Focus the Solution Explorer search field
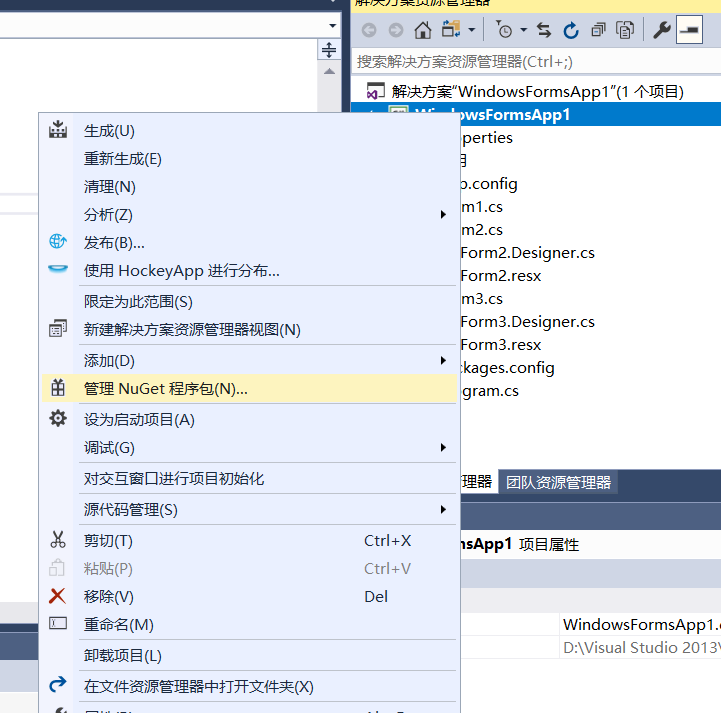Image resolution: width=721 pixels, height=713 pixels. (536, 62)
